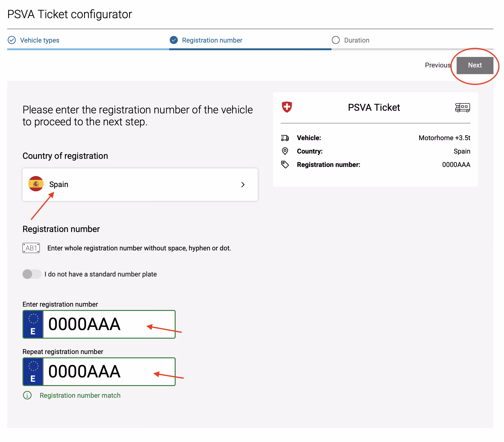Expand country list using the chevron arrow

243,185
